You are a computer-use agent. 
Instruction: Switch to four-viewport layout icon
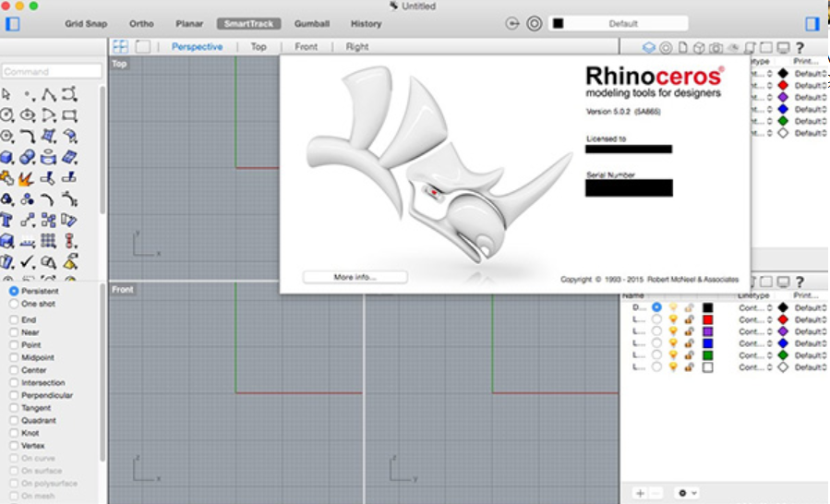(x=120, y=46)
